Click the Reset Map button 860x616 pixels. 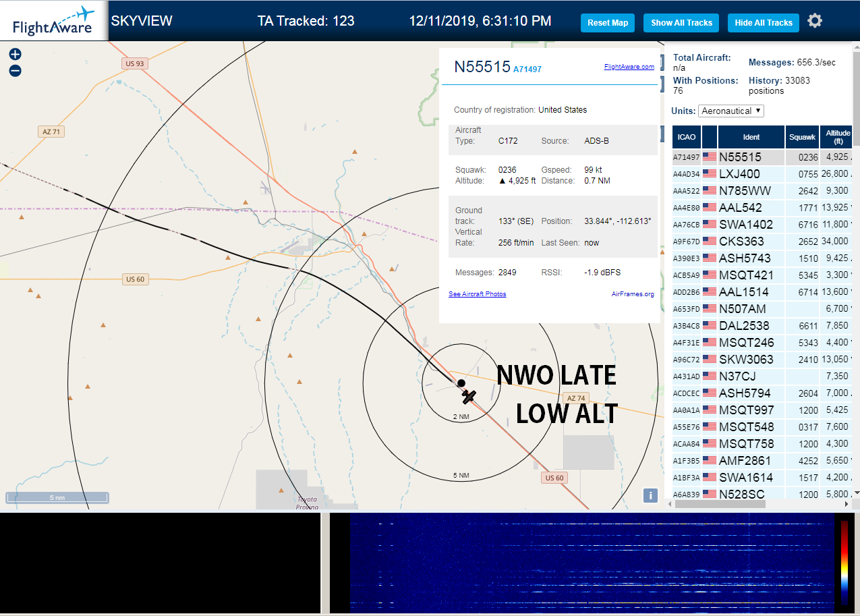[x=608, y=23]
